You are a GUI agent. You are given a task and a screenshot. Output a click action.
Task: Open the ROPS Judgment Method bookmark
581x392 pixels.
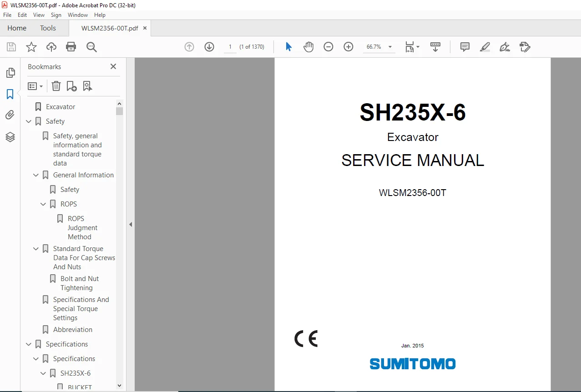[x=82, y=228]
